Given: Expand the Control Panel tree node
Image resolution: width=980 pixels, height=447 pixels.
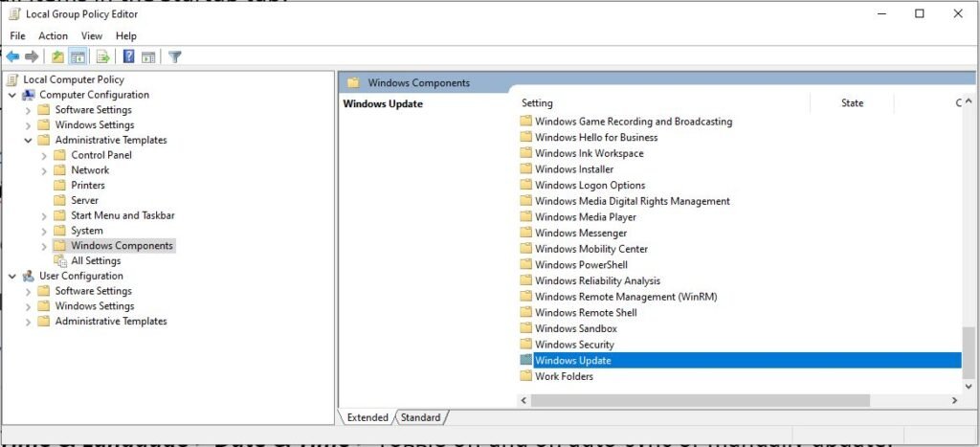Looking at the screenshot, I should coord(44,155).
